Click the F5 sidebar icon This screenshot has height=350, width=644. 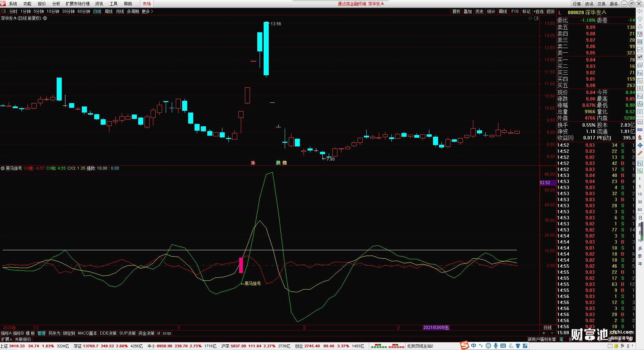pos(640,164)
